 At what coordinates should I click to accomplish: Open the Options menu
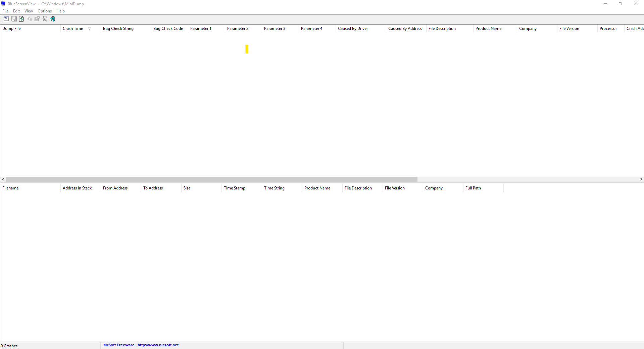[45, 11]
